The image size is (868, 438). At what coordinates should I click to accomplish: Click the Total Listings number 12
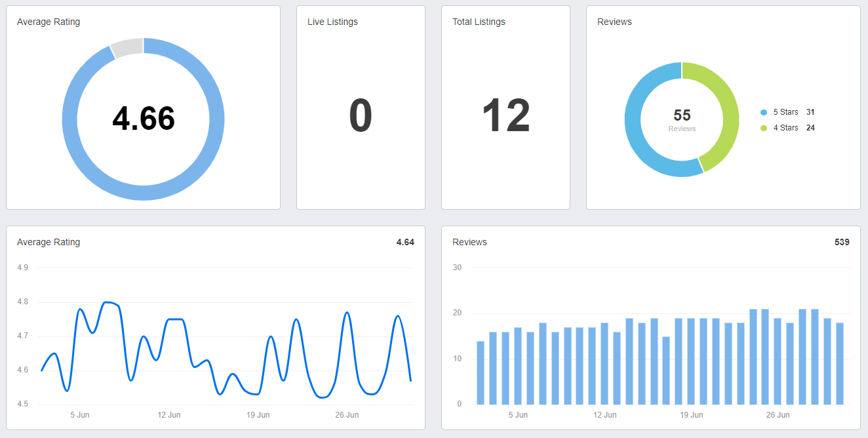(505, 116)
